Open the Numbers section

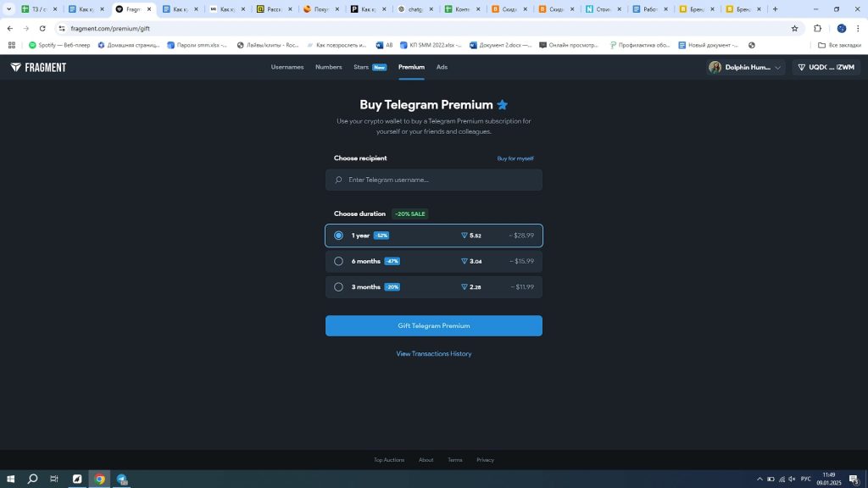(329, 67)
